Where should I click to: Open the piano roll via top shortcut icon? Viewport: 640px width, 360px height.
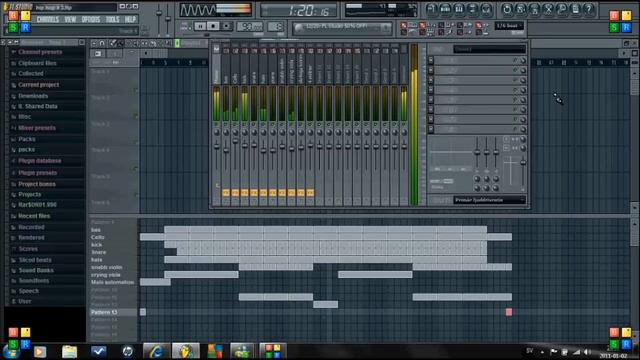pos(459,9)
